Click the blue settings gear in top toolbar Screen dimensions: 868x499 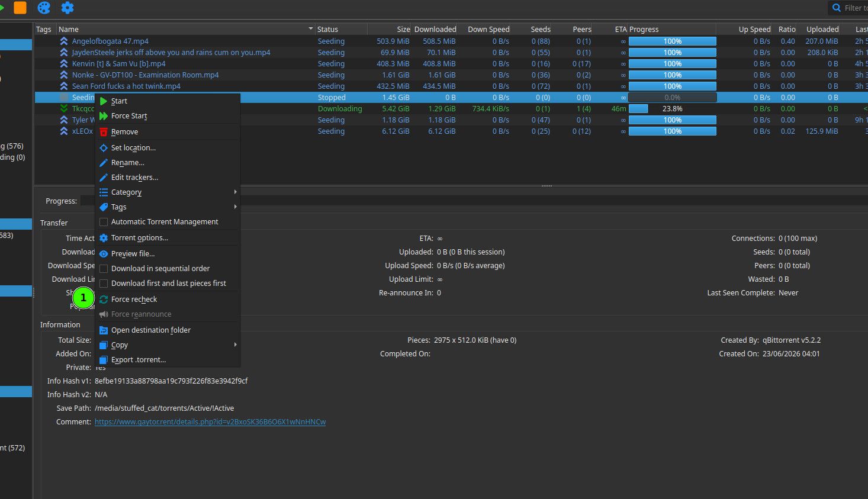pyautogui.click(x=67, y=8)
